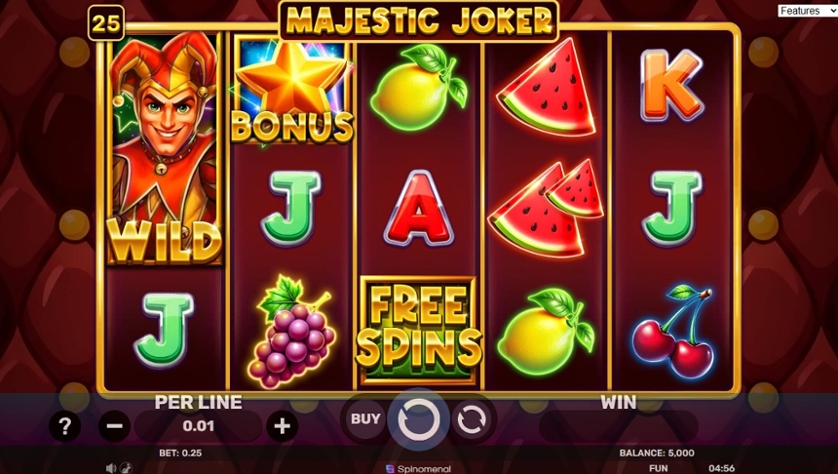Click the BALANCE: 5,000 display
Viewport: 838px width, 474px height.
pos(657,453)
